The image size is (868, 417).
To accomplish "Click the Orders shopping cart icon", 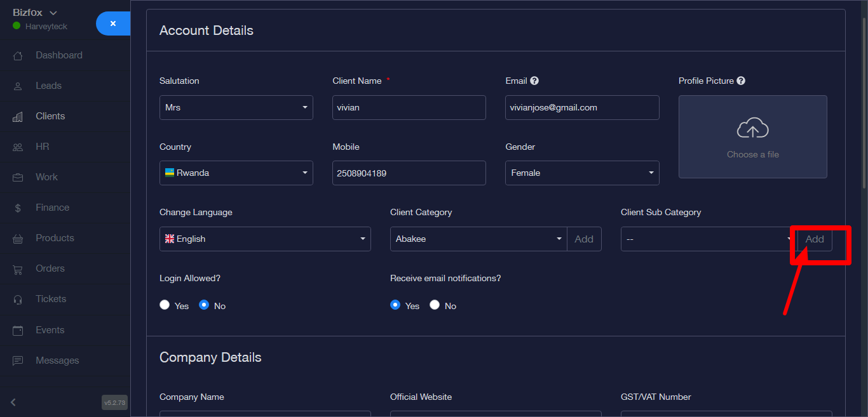I will [18, 269].
